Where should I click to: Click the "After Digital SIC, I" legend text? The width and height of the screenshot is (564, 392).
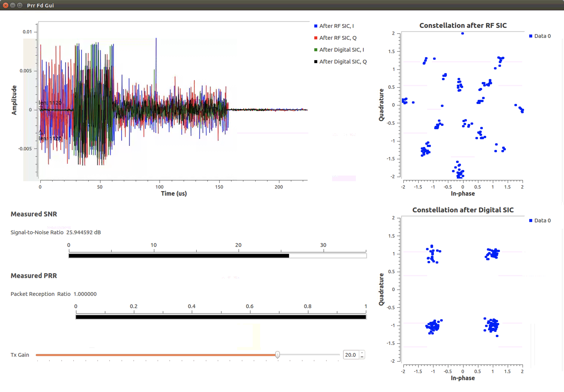click(x=341, y=50)
